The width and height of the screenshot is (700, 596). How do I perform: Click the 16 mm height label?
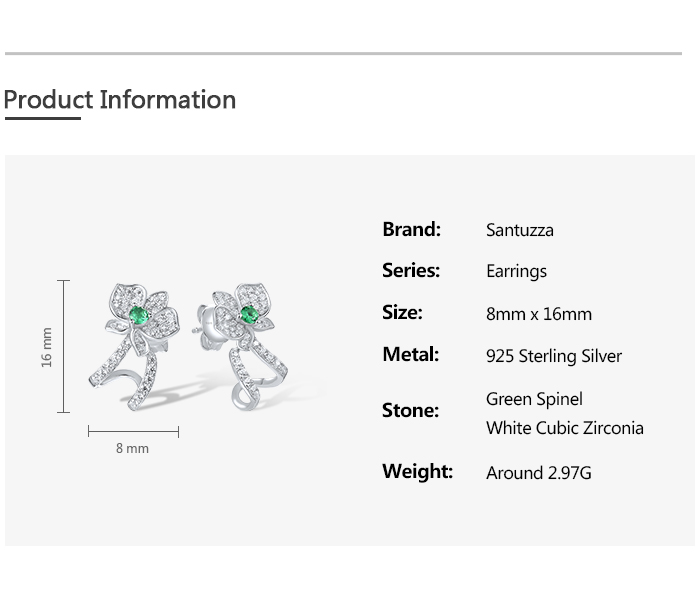(47, 347)
